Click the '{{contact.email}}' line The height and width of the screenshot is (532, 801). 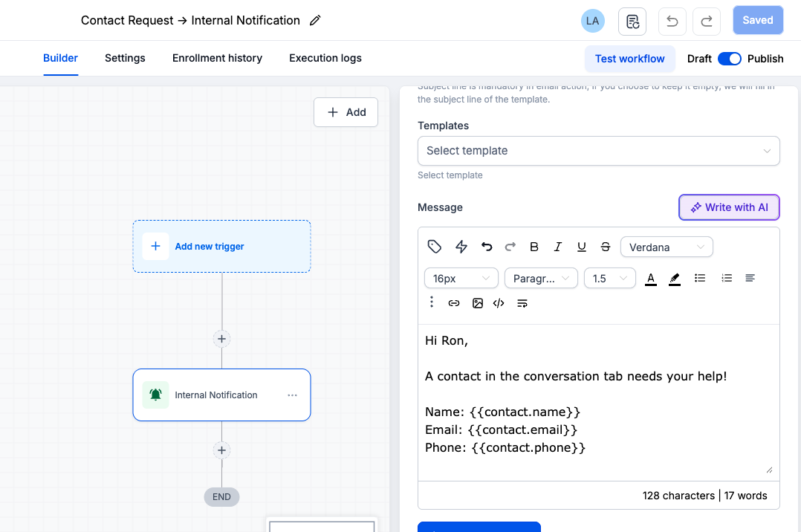[x=501, y=429]
